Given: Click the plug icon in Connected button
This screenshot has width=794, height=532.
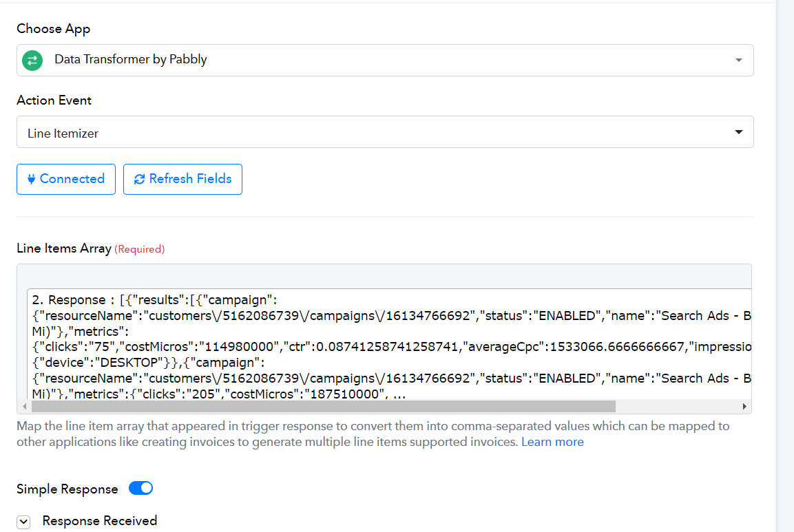Looking at the screenshot, I should [x=32, y=179].
